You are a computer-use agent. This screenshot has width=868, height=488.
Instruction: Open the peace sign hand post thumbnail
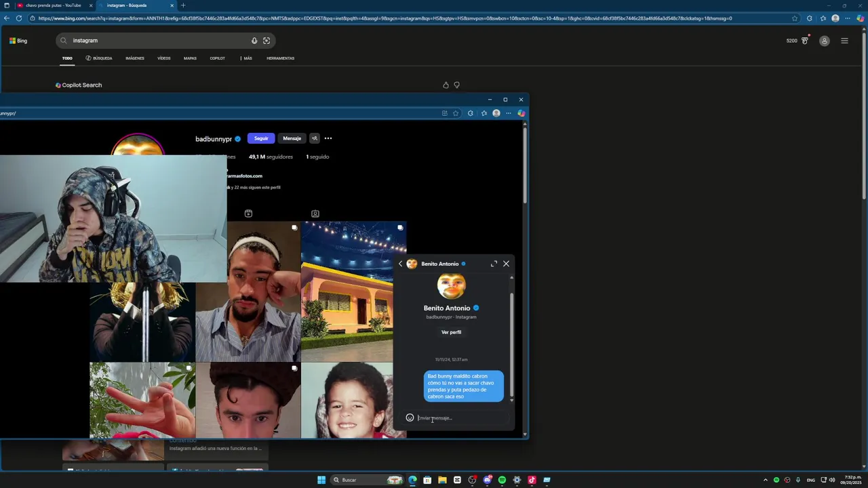142,400
